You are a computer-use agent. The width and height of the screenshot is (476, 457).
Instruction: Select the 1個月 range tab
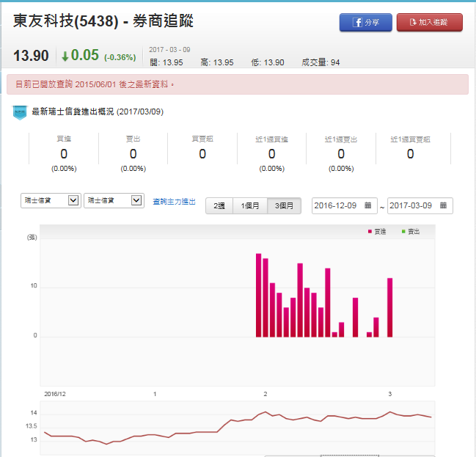[250, 206]
